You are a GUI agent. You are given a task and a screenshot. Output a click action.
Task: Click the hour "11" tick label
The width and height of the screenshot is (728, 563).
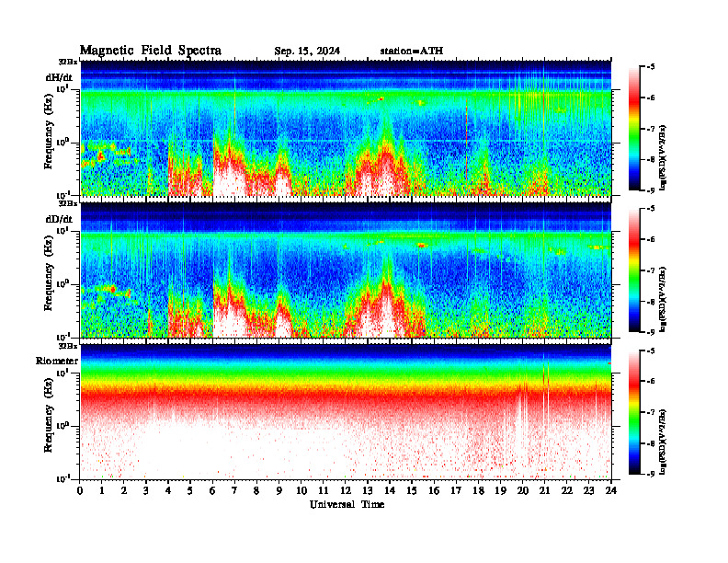tap(324, 490)
